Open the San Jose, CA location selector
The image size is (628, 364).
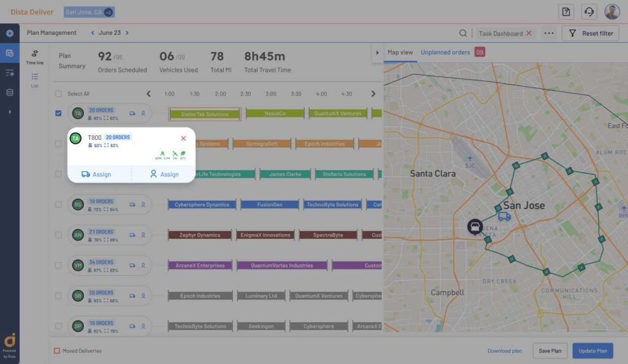coord(89,12)
